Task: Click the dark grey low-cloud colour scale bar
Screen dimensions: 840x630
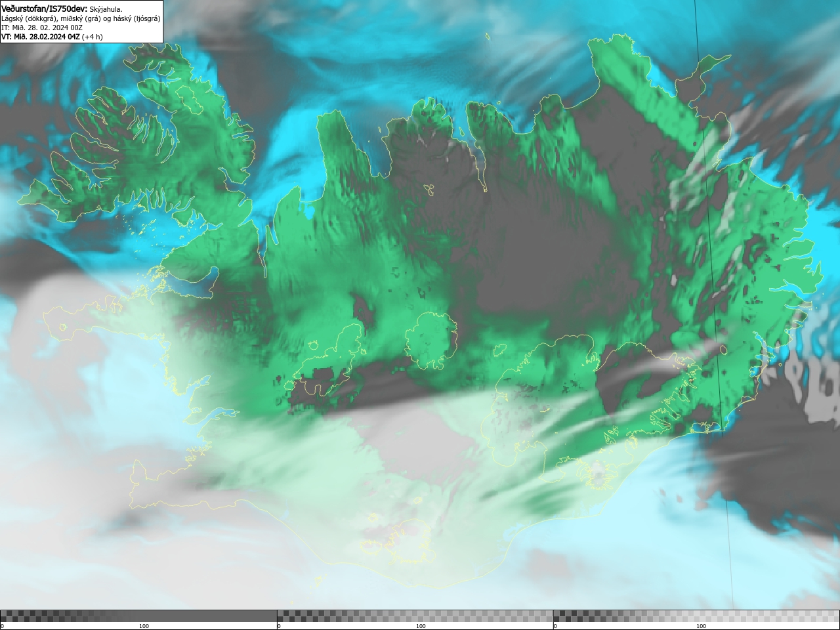Action: (138, 616)
